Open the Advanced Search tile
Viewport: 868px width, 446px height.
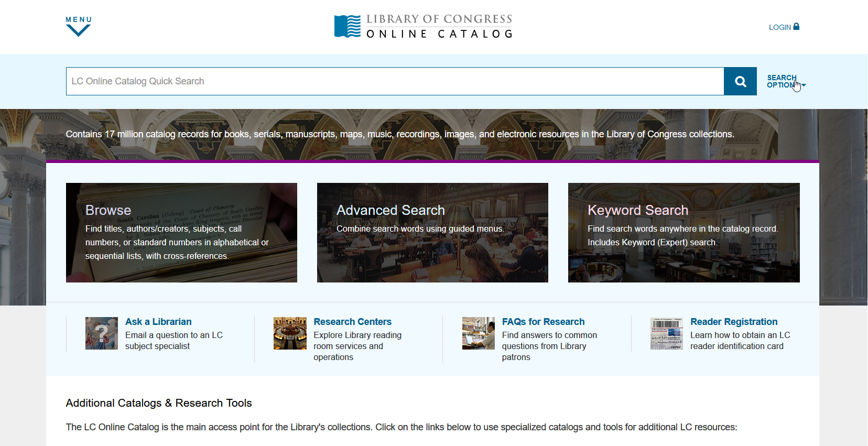[x=432, y=233]
